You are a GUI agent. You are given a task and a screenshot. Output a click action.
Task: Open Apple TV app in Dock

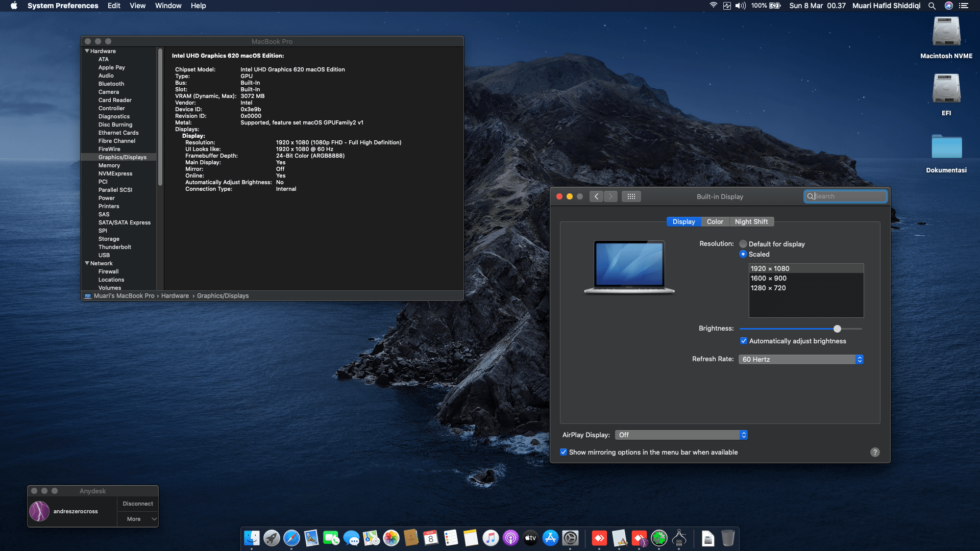530,538
